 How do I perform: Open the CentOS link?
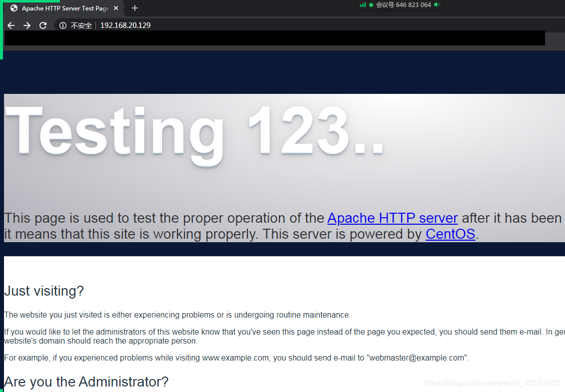click(451, 234)
